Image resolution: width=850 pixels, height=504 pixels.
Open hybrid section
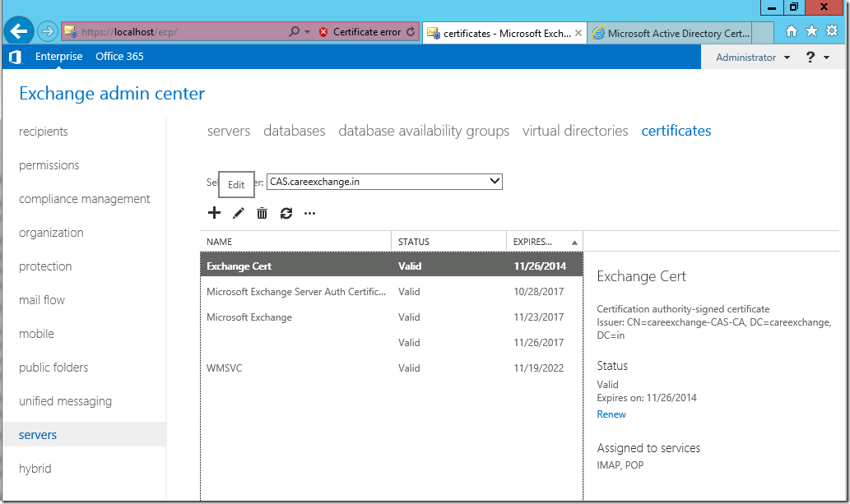(35, 468)
